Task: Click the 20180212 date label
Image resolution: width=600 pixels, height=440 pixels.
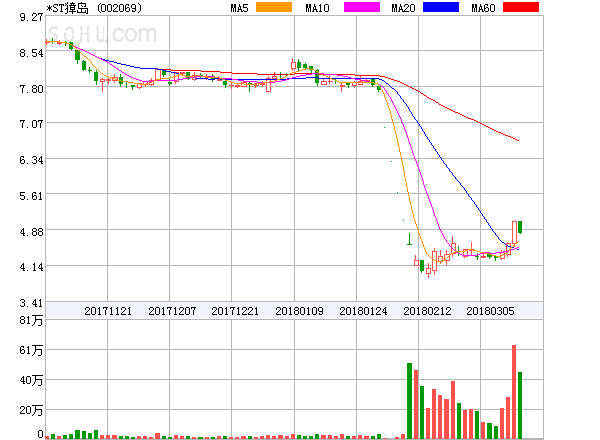Action: click(427, 311)
